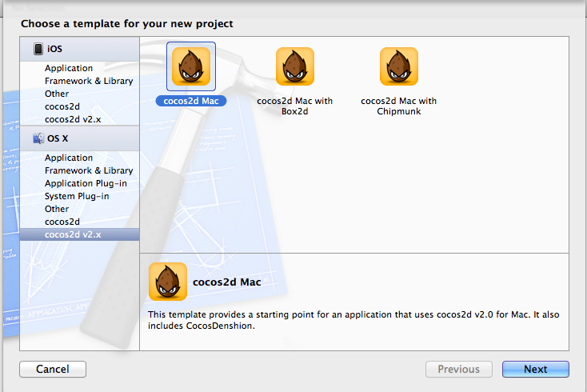Click the iOS section header text
587x392 pixels.
pyautogui.click(x=54, y=49)
